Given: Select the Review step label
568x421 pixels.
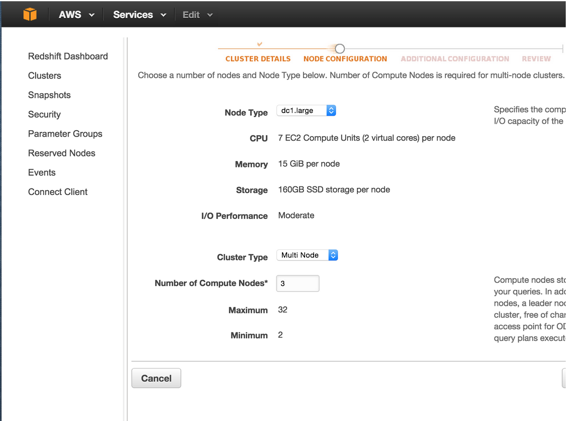Looking at the screenshot, I should tap(536, 59).
